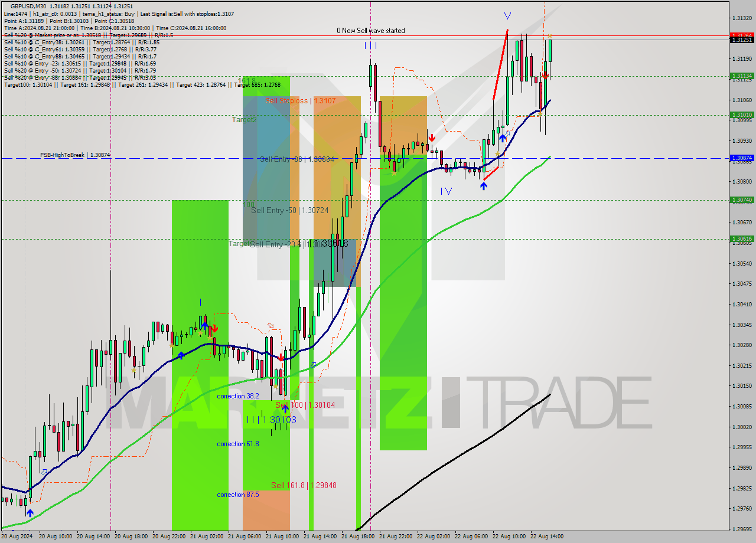Click the 'correction 38.2' label
The width and height of the screenshot is (756, 543).
pos(237,396)
